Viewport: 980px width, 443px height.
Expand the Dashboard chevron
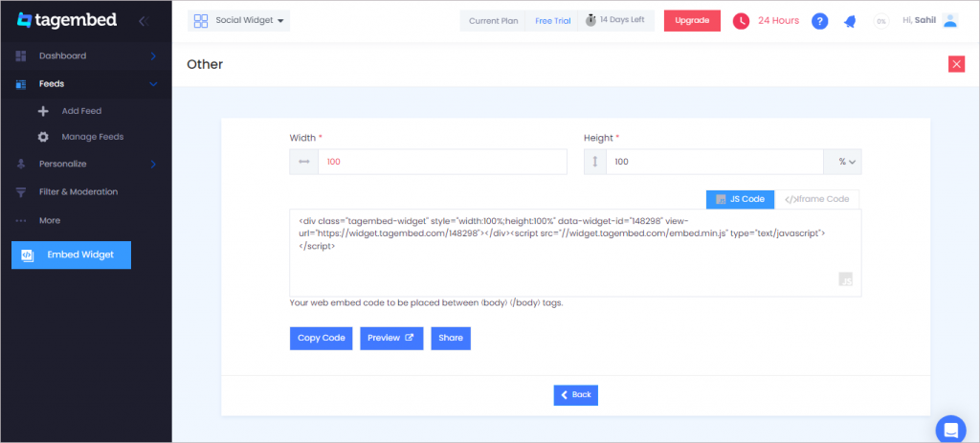point(153,56)
